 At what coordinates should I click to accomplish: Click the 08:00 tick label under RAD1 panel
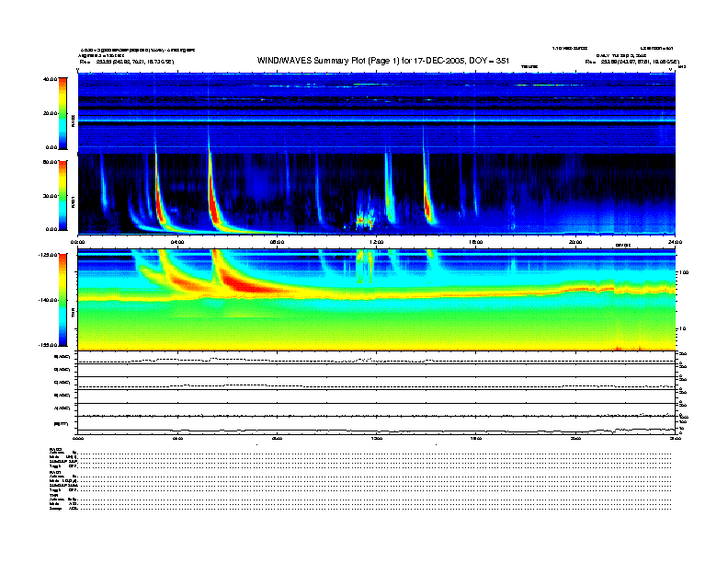tap(277, 242)
